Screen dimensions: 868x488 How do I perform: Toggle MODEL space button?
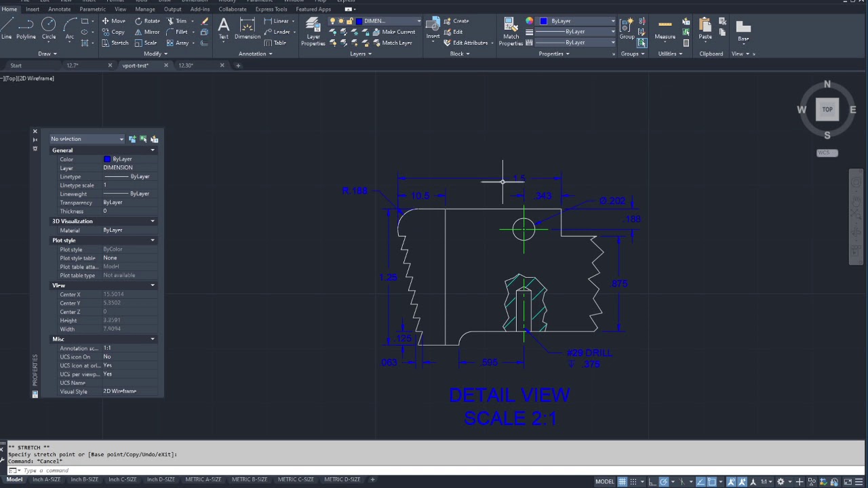(x=605, y=482)
